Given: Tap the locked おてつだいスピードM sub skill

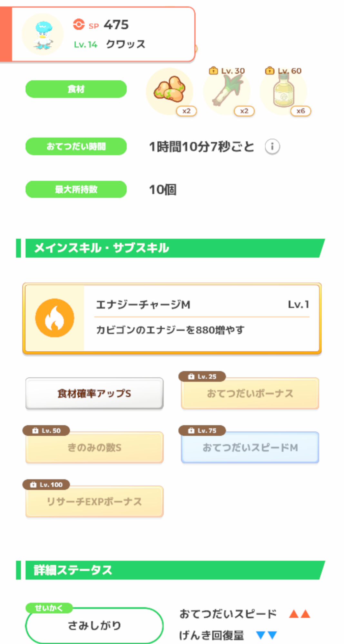Looking at the screenshot, I should 250,448.
